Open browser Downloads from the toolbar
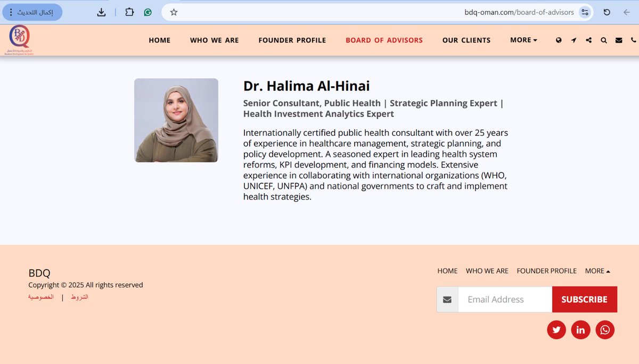The image size is (639, 364). [x=101, y=11]
